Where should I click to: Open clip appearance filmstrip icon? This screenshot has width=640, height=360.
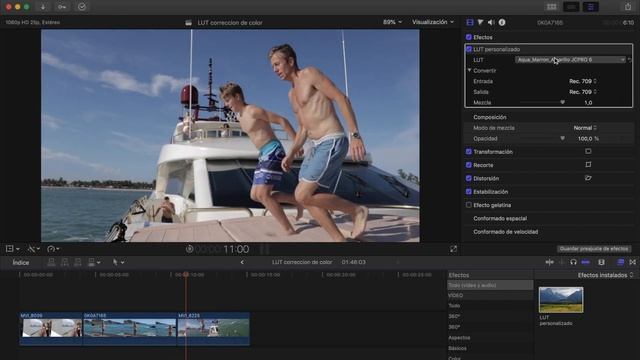[x=601, y=262]
